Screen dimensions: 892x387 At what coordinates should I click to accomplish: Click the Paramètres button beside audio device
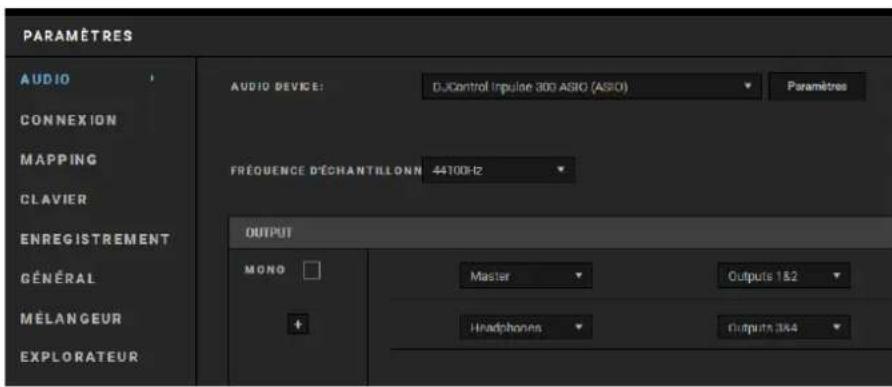(817, 87)
